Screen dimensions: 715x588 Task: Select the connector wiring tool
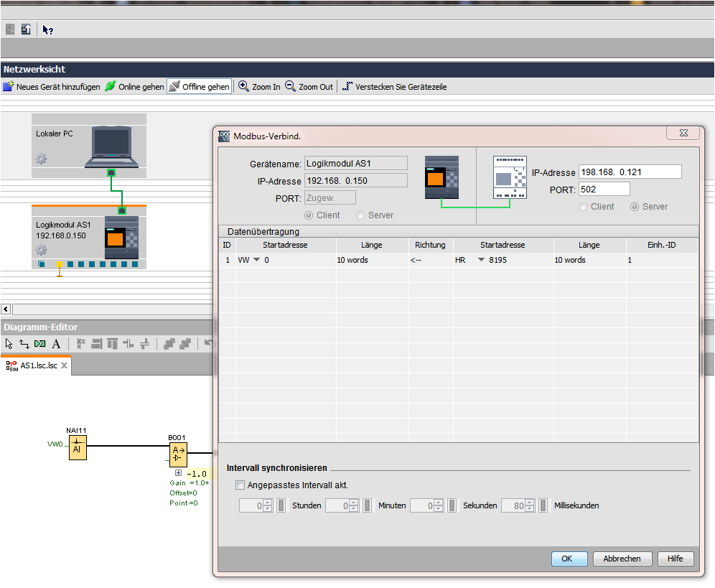[24, 344]
